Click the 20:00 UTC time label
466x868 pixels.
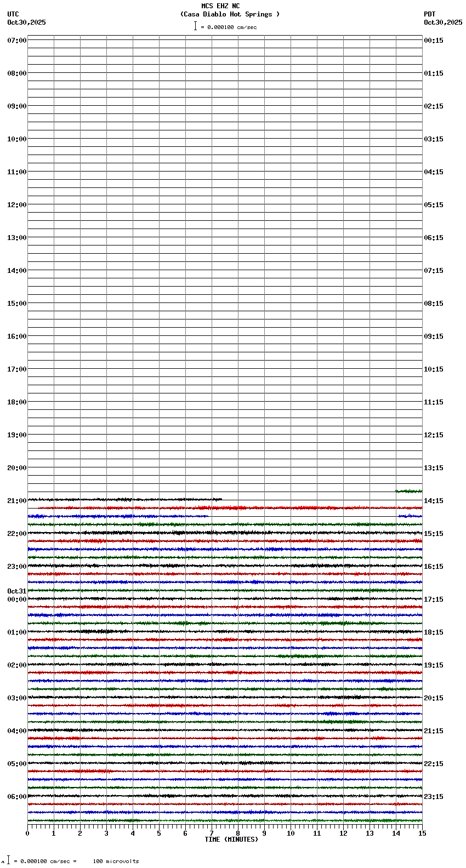pyautogui.click(x=17, y=468)
